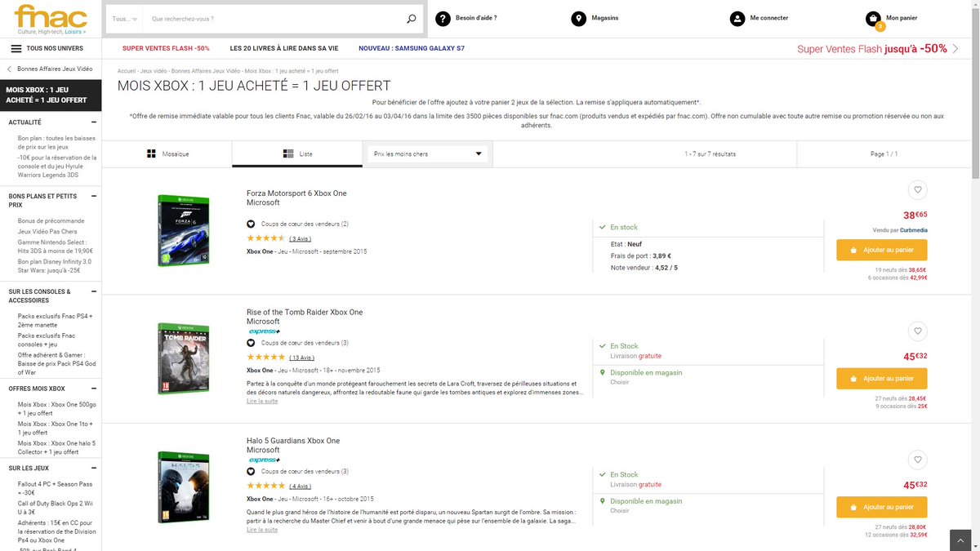View Tomb Raider 9 occasions dès 25€ offers
The image size is (980, 551).
(x=902, y=407)
